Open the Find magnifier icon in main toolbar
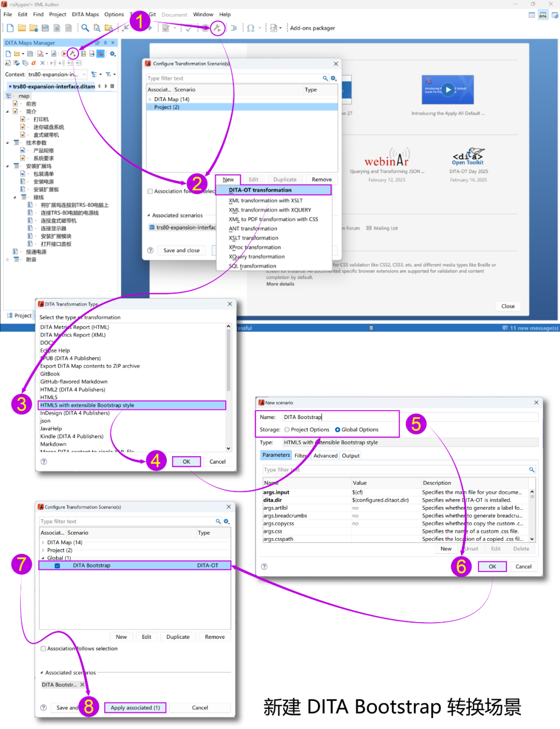The height and width of the screenshot is (729, 560). 85,28
